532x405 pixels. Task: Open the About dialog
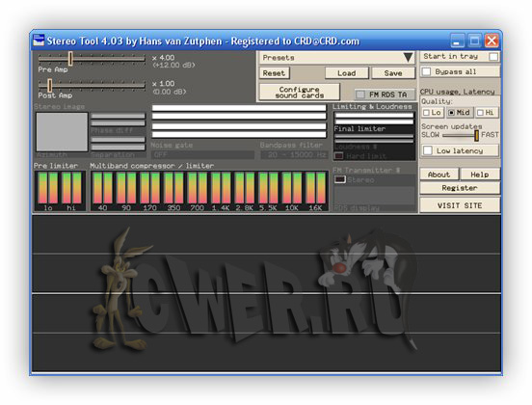[439, 175]
